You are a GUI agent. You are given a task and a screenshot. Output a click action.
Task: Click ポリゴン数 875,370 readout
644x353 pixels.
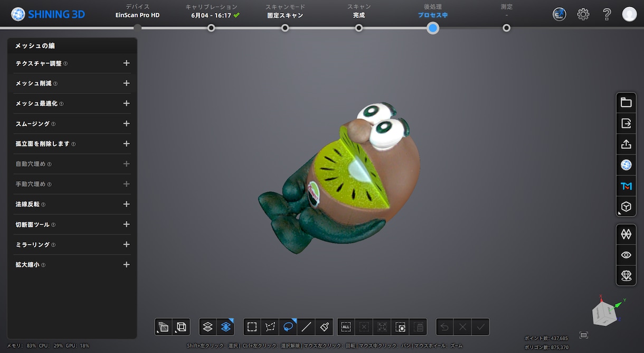546,347
